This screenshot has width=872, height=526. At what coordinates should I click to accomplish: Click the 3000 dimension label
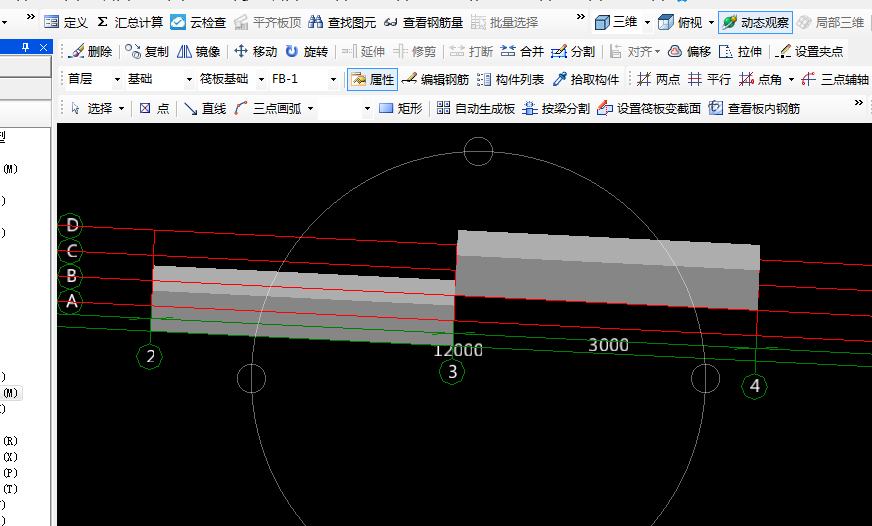608,345
